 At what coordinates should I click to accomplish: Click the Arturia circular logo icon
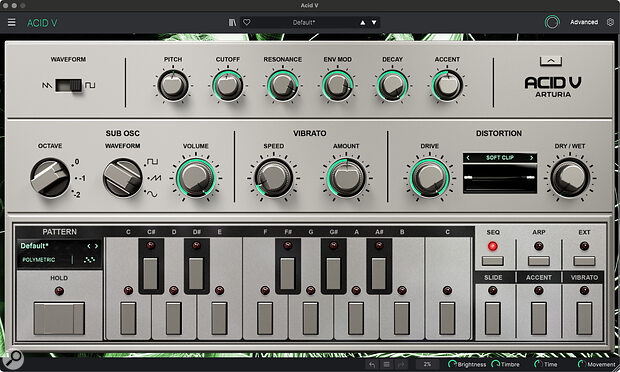pyautogui.click(x=552, y=22)
